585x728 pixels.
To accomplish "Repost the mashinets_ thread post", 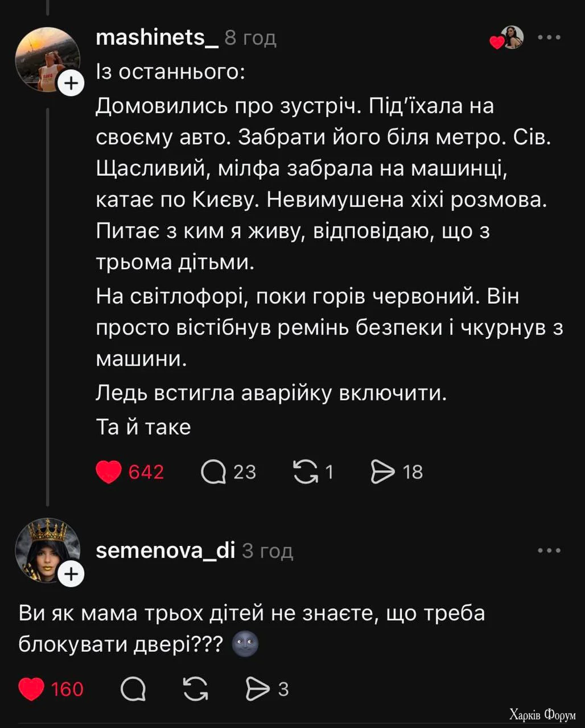I will 306,472.
